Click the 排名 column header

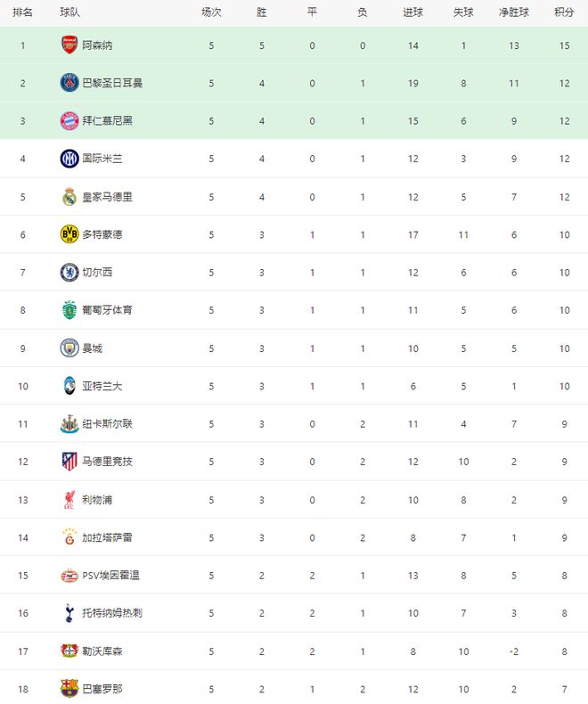point(22,12)
